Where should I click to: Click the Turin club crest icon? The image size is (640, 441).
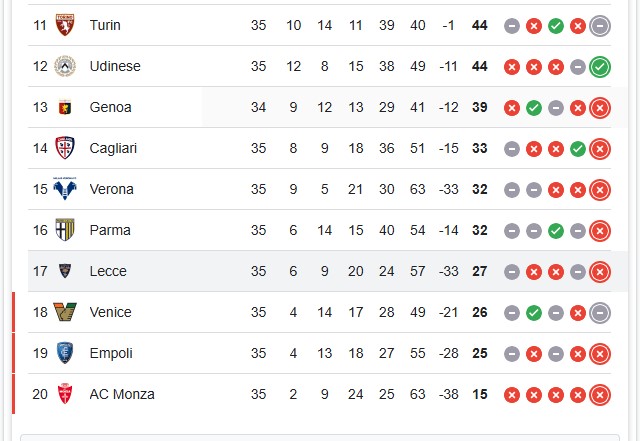65,25
